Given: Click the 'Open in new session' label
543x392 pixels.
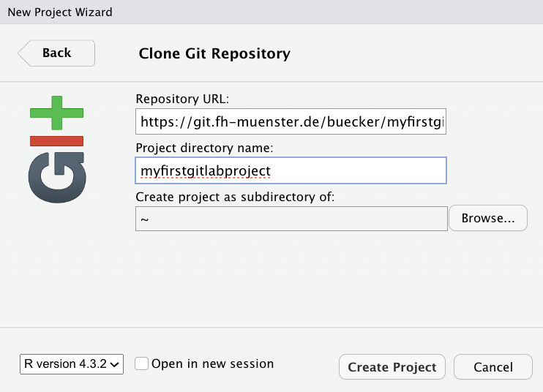Looking at the screenshot, I should (x=212, y=364).
